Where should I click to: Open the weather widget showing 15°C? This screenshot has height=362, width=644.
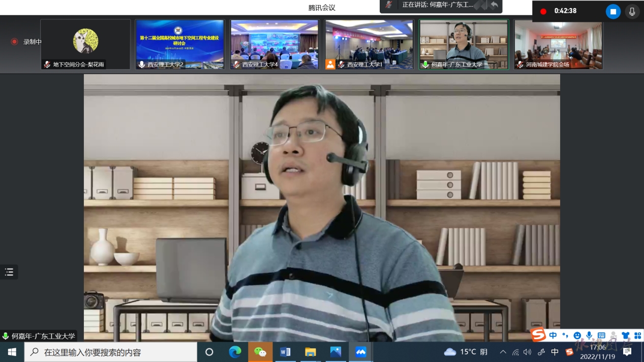pos(466,352)
